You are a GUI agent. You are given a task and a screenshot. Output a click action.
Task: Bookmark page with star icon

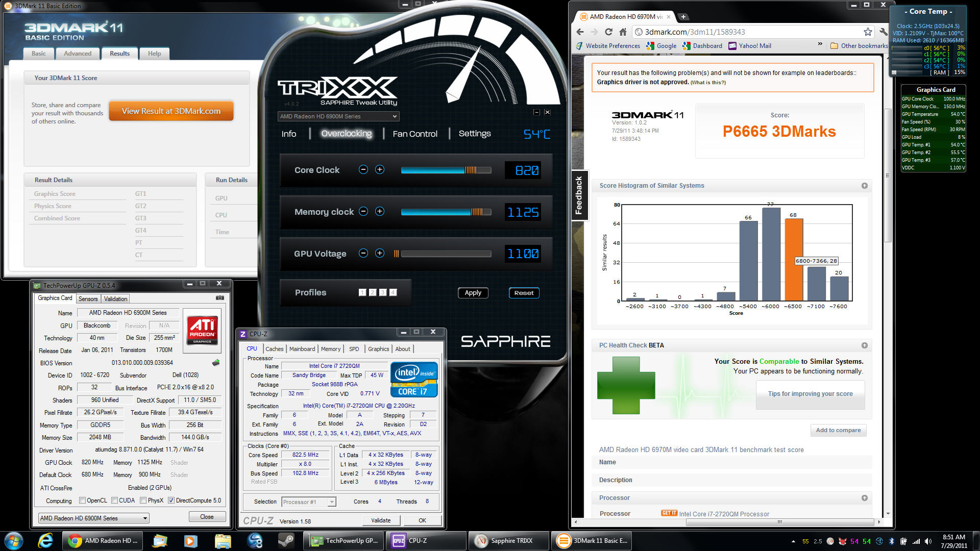coord(868,32)
